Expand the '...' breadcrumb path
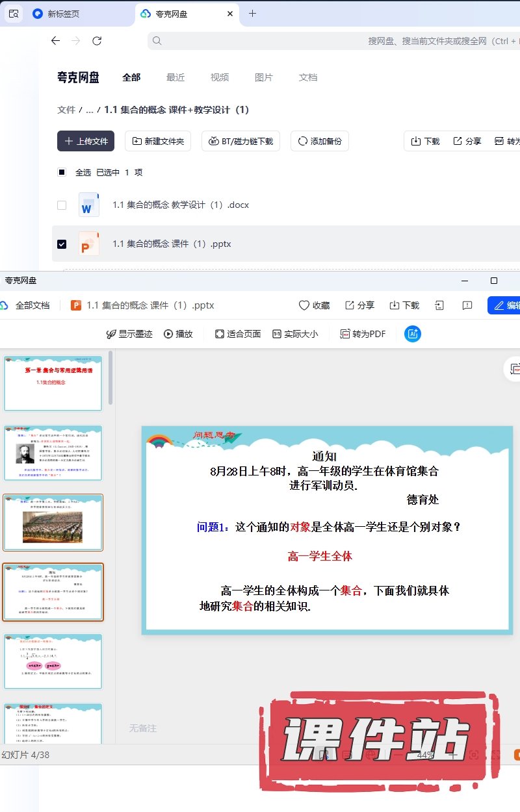 (90, 110)
